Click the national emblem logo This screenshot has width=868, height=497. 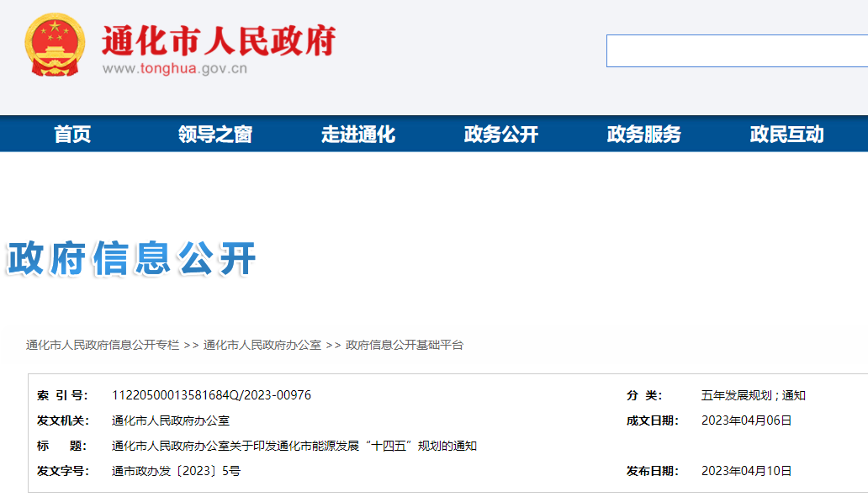pos(55,45)
